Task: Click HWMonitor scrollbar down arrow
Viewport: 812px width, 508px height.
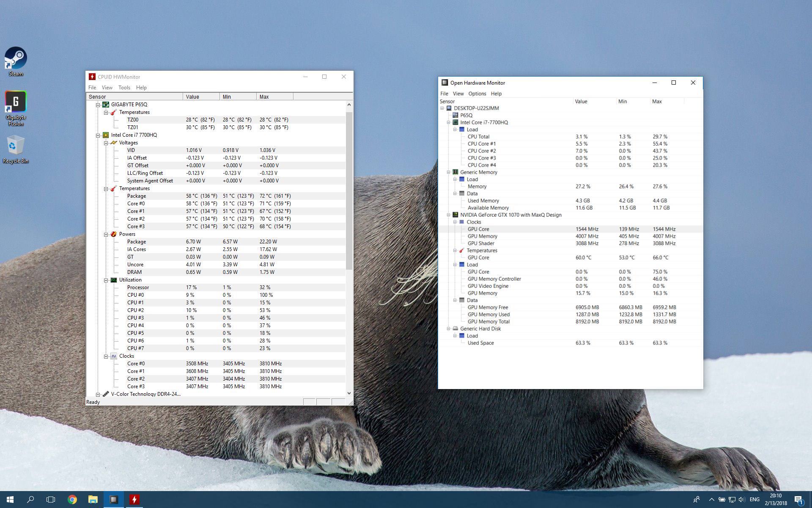Action: coord(349,393)
